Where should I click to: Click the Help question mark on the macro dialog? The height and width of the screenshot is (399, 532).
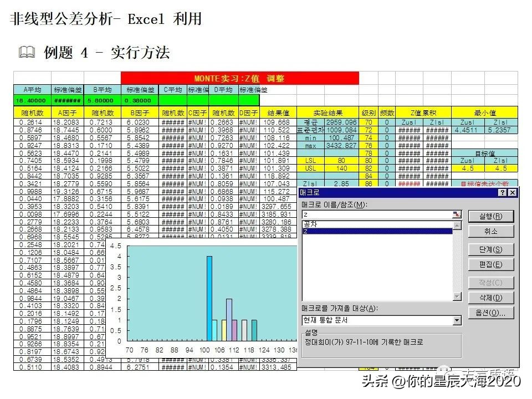tap(503, 193)
